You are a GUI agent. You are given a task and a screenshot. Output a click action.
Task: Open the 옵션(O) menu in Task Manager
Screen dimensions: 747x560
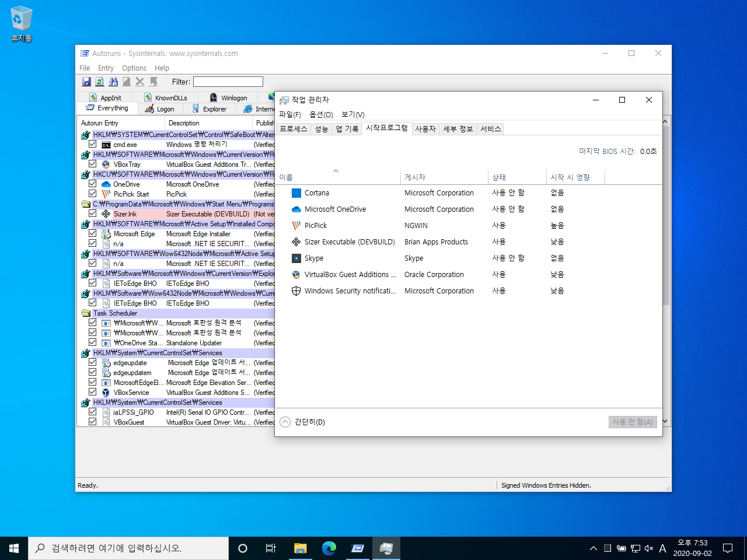(321, 115)
